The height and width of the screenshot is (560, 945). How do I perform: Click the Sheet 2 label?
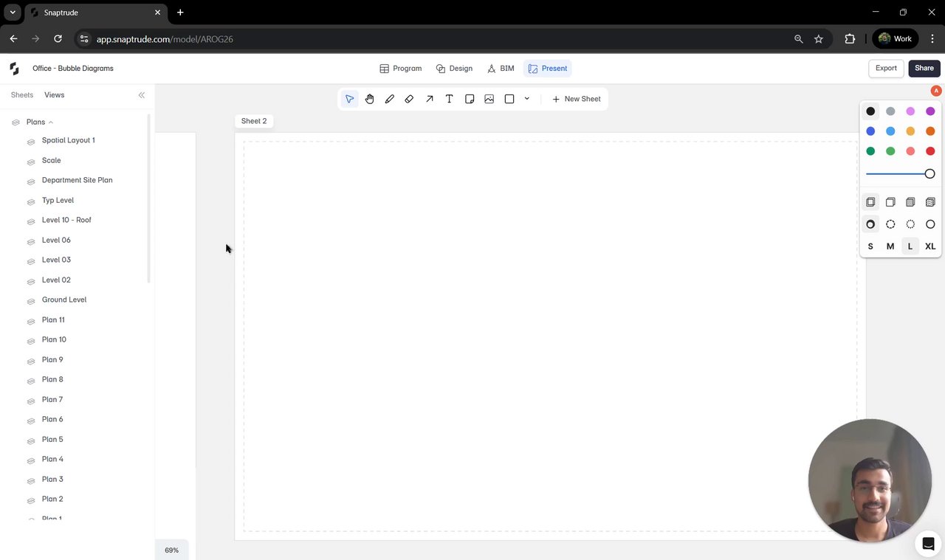(254, 121)
